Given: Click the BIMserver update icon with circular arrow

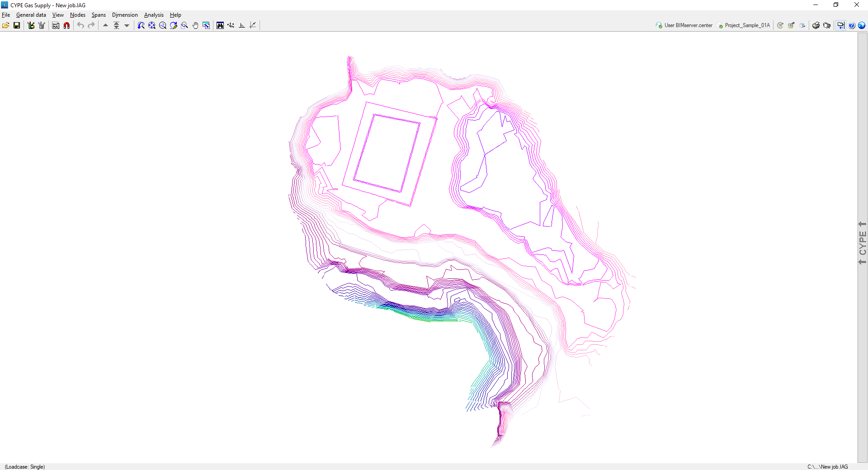Looking at the screenshot, I should [780, 25].
